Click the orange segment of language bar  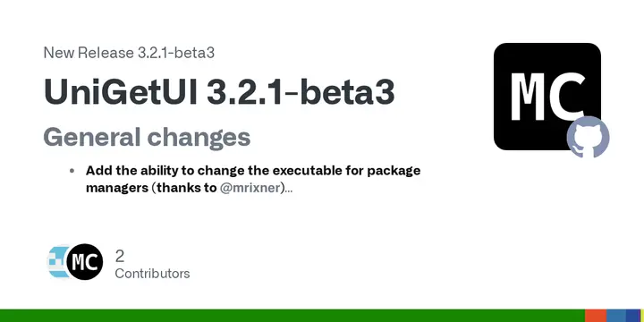[x=596, y=316]
